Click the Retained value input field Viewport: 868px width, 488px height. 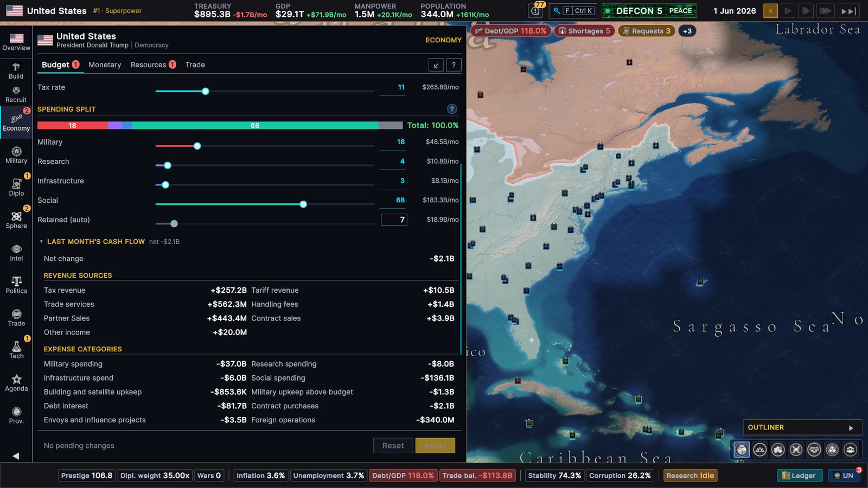[394, 220]
